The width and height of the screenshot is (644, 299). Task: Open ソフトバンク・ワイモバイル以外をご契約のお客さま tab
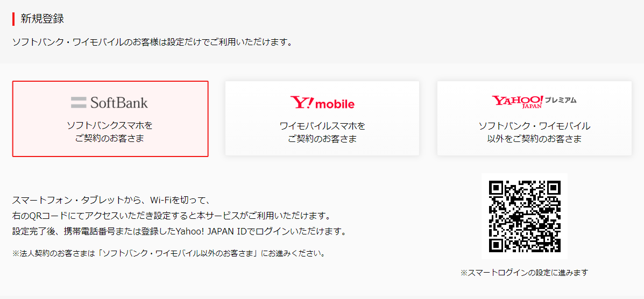[534, 118]
